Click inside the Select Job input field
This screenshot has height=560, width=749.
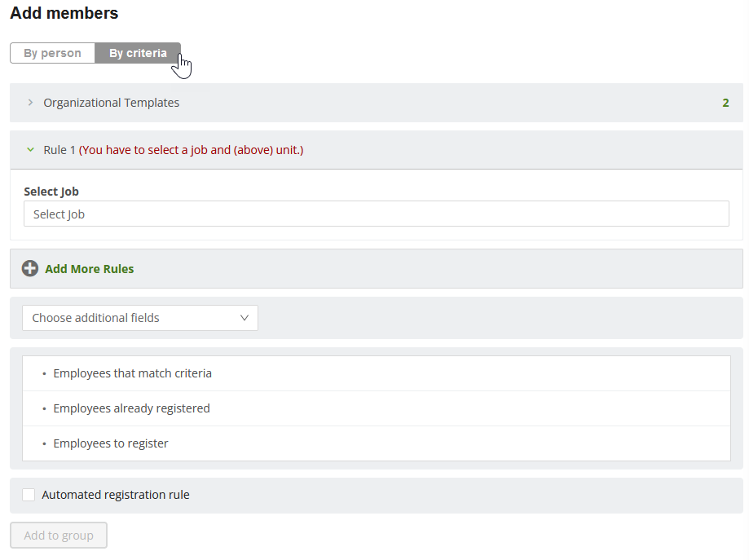point(377,214)
